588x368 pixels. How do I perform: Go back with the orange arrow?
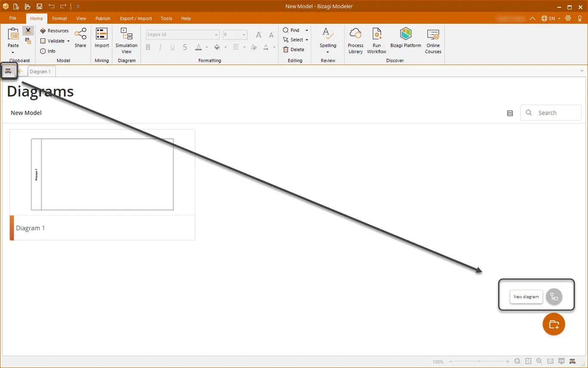pyautogui.click(x=21, y=71)
